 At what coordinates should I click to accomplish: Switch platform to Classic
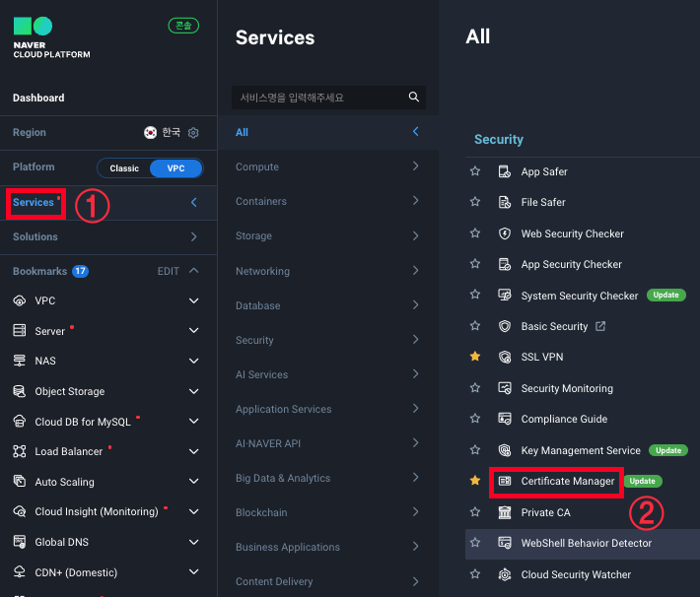click(x=124, y=168)
